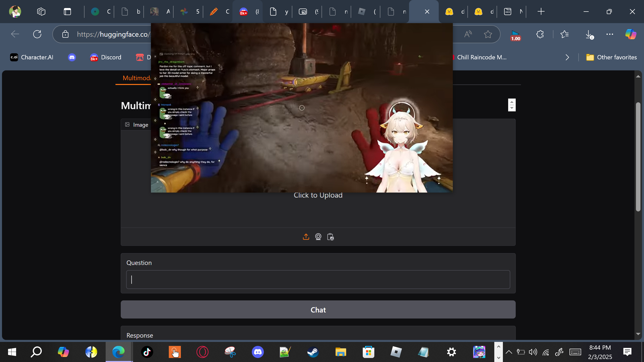644x362 pixels.
Task: Open Steam from the taskbar
Action: (x=313, y=352)
